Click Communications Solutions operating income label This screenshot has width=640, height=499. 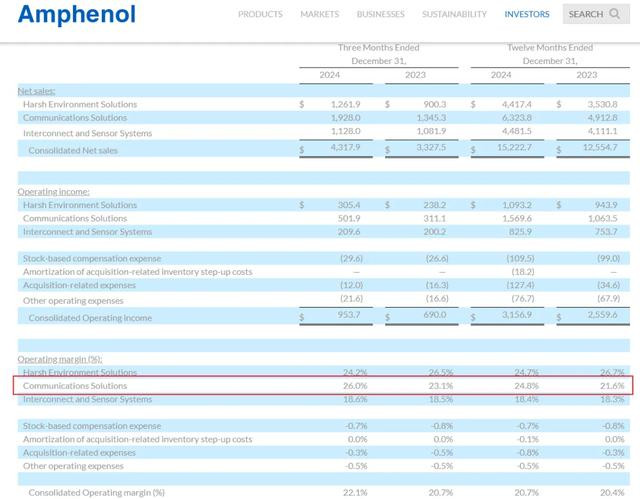pos(75,218)
